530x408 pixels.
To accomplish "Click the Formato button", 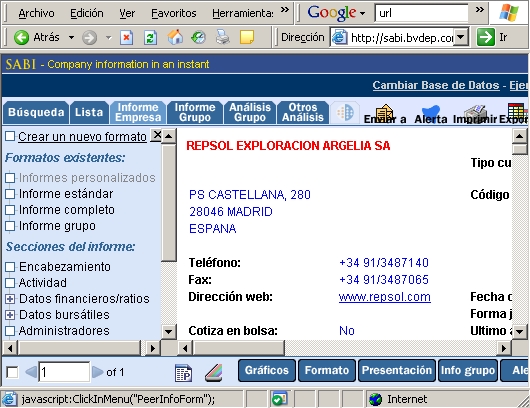I will coord(327,370).
